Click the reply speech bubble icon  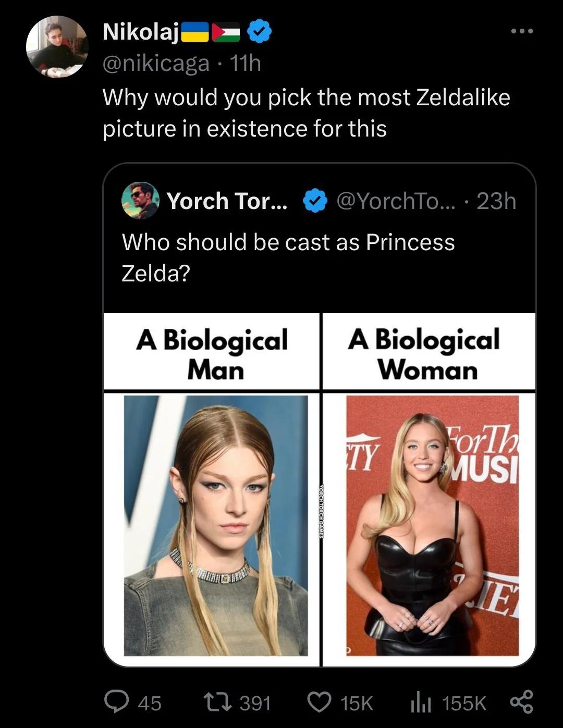tap(118, 702)
